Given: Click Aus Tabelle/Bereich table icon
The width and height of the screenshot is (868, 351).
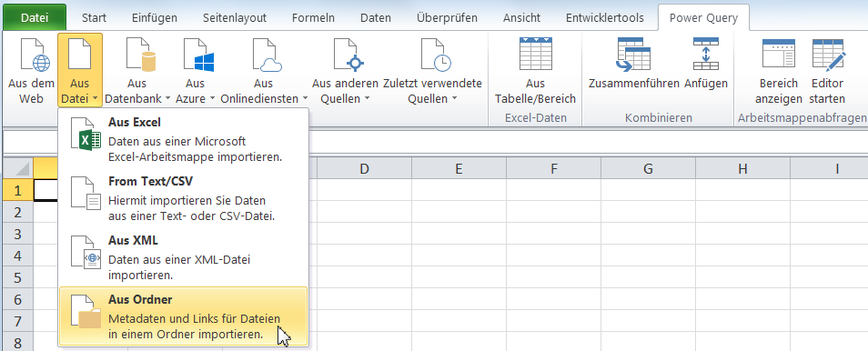Looking at the screenshot, I should [x=535, y=55].
